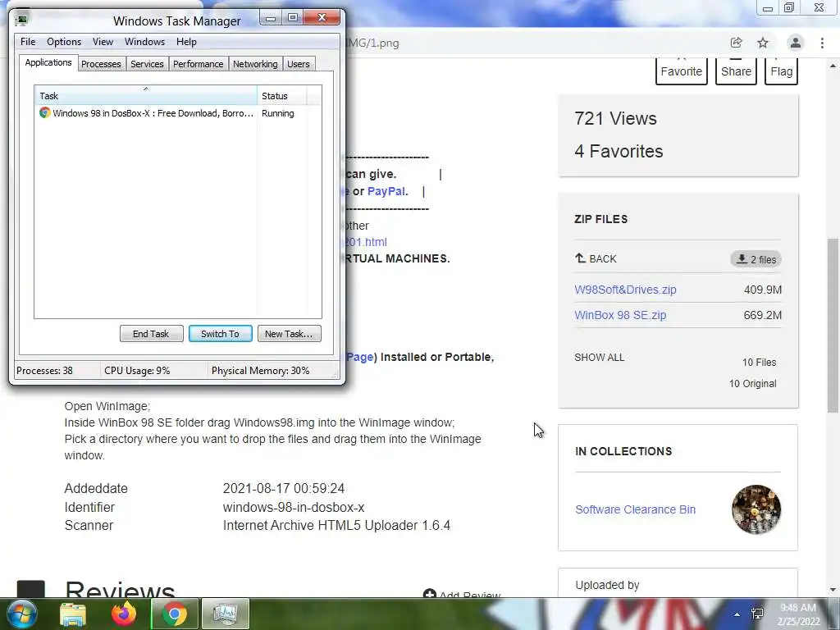Download the WinBox 98 SE.zip file
Viewport: 840px width, 630px height.
pyautogui.click(x=620, y=315)
